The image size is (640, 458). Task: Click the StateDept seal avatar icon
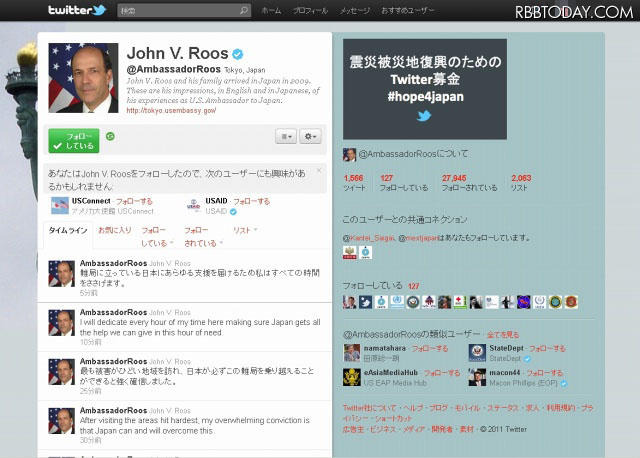coord(477,353)
